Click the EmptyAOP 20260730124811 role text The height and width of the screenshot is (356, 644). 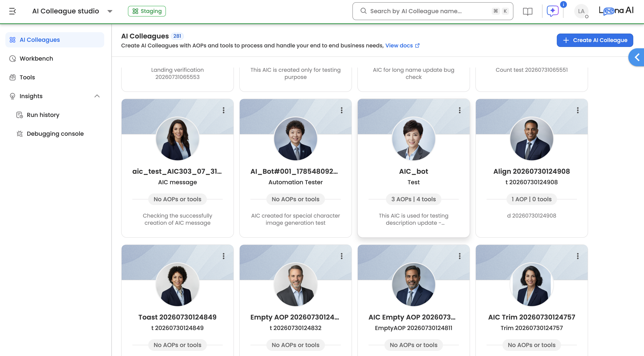tap(413, 328)
